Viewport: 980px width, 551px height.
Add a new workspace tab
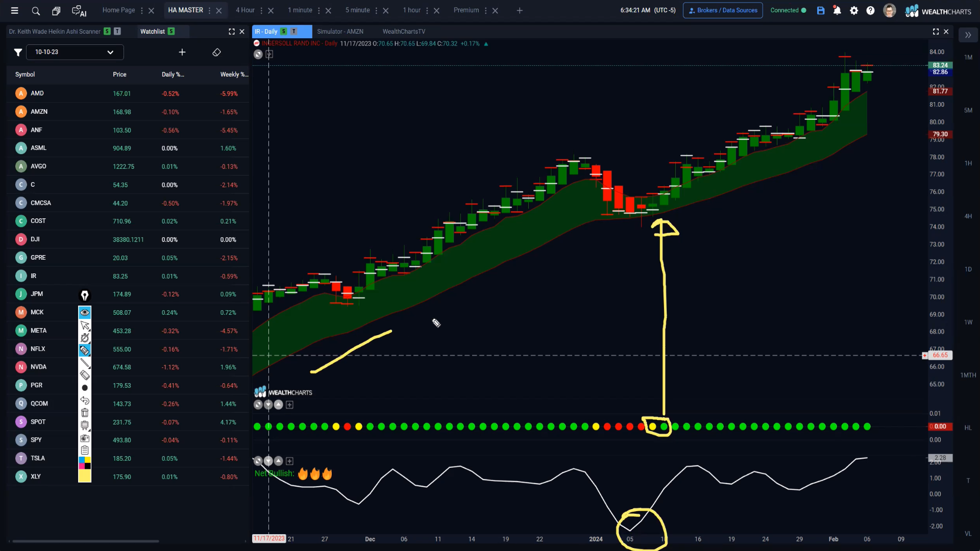520,10
